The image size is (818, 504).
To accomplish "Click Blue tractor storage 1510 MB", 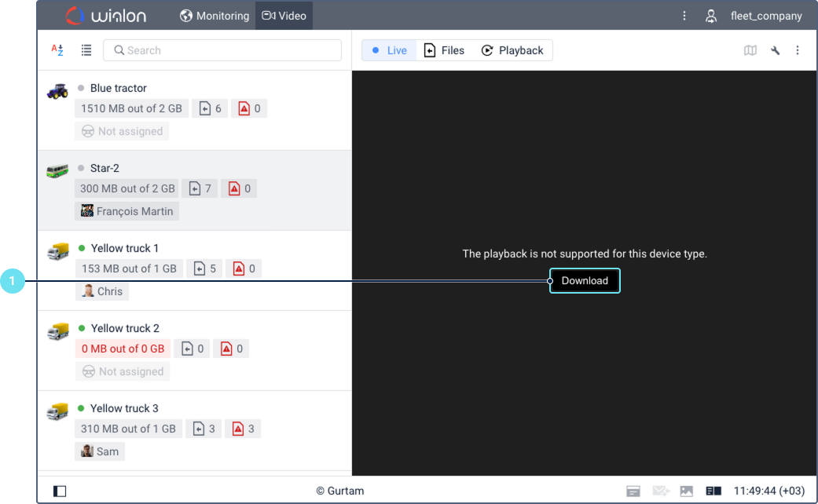I will coord(131,108).
